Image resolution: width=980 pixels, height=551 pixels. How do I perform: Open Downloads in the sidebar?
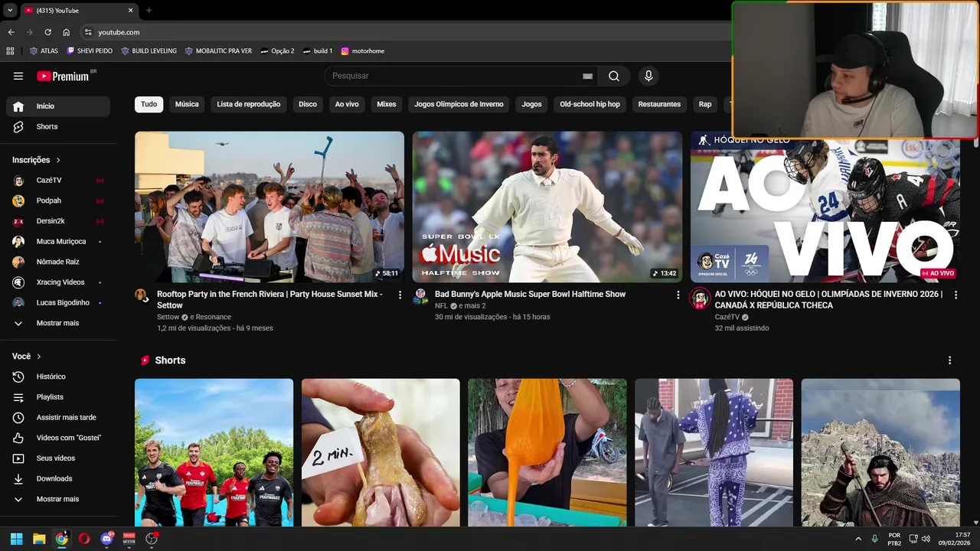point(58,478)
